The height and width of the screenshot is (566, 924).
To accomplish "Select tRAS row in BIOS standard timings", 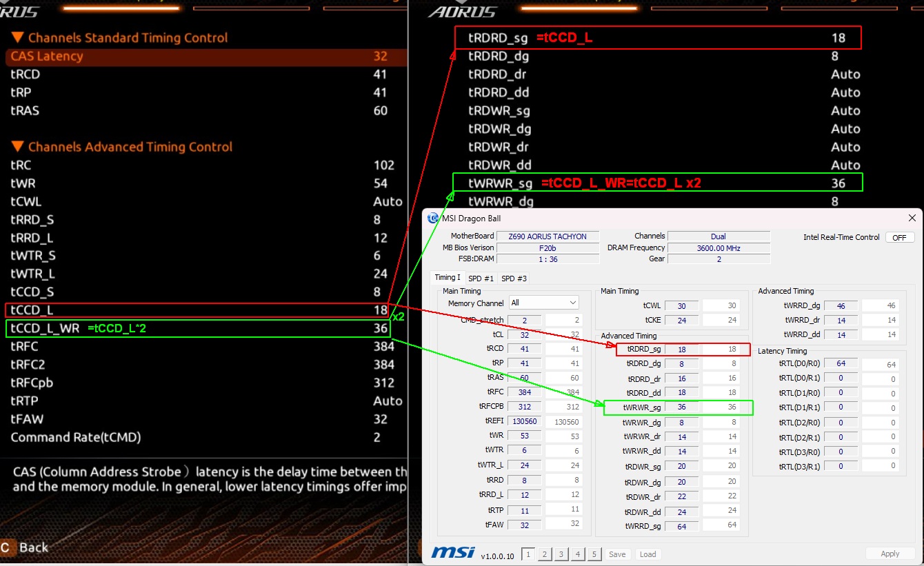I will pos(205,111).
